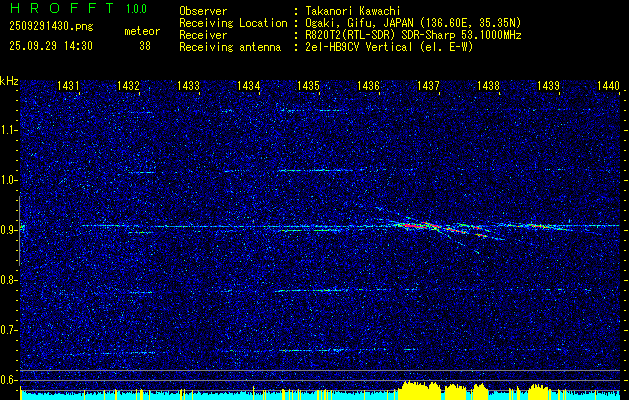Click the Receiver label

[x=203, y=35]
